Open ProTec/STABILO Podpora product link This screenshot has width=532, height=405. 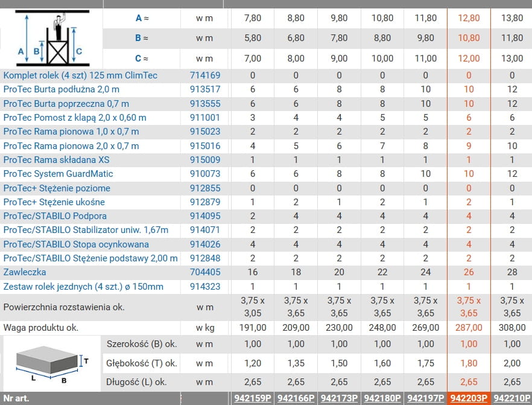[x=55, y=216]
